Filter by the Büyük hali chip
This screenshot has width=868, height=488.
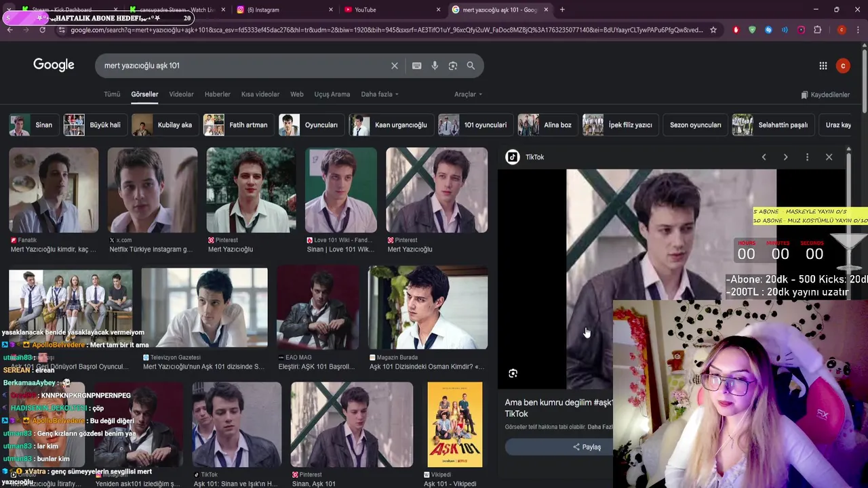click(94, 125)
